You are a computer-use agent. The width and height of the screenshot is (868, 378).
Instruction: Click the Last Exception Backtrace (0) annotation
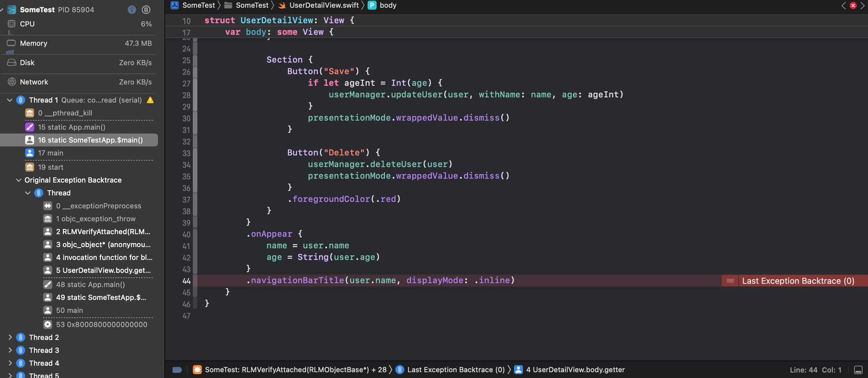[797, 281]
